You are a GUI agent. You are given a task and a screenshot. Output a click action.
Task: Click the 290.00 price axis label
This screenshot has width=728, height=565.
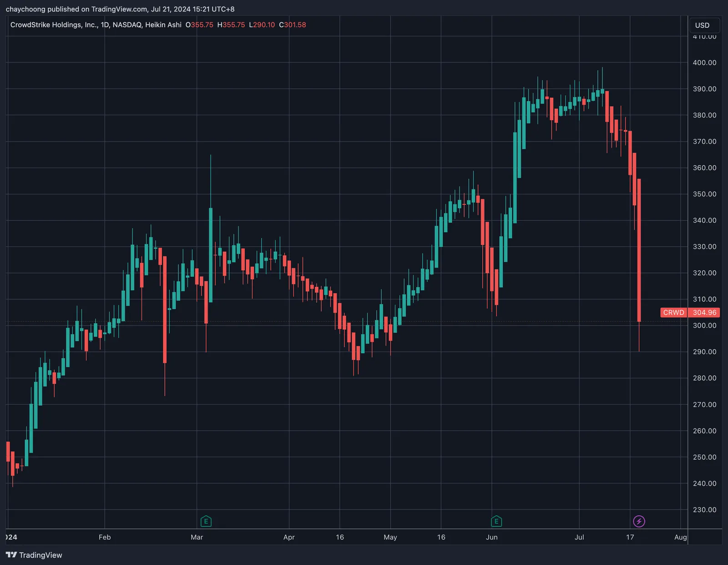(x=704, y=352)
